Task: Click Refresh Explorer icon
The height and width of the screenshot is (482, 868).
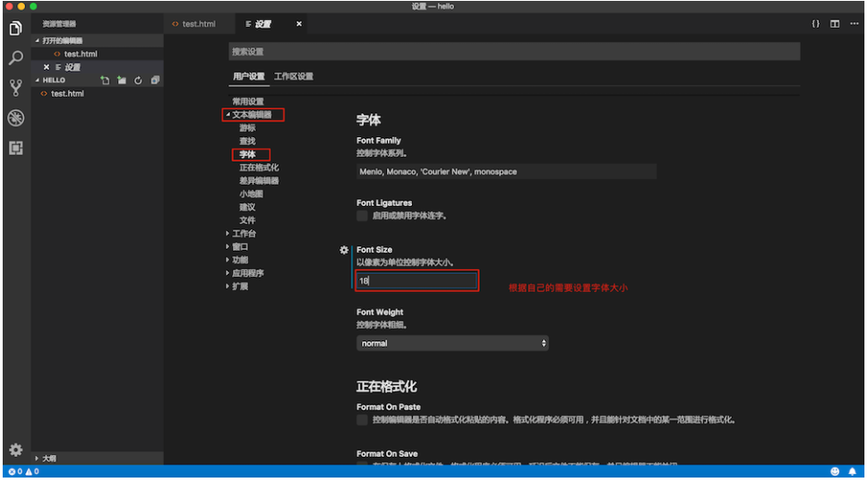Action: pyautogui.click(x=138, y=81)
